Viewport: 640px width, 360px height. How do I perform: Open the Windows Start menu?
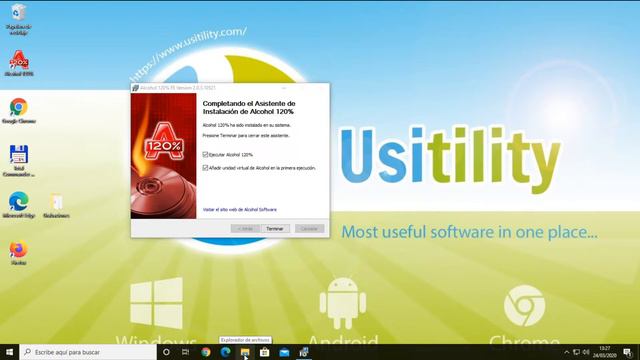pos(9,352)
